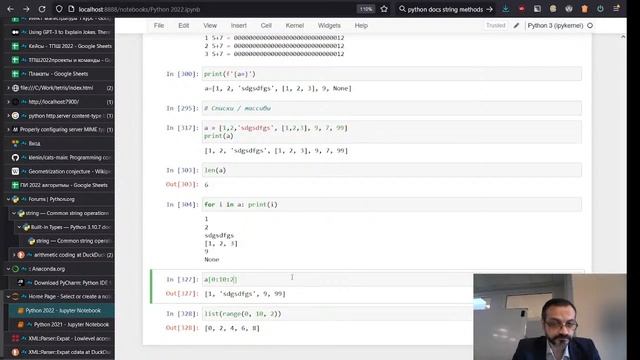This screenshot has height=360, width=640.
Task: Reload the notebook page
Action: pyautogui.click(x=42, y=9)
